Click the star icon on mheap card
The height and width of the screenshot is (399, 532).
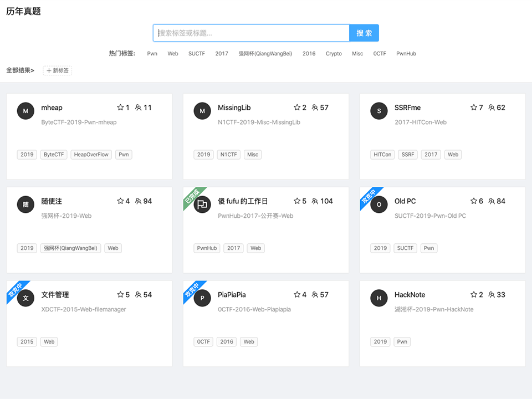tap(120, 108)
